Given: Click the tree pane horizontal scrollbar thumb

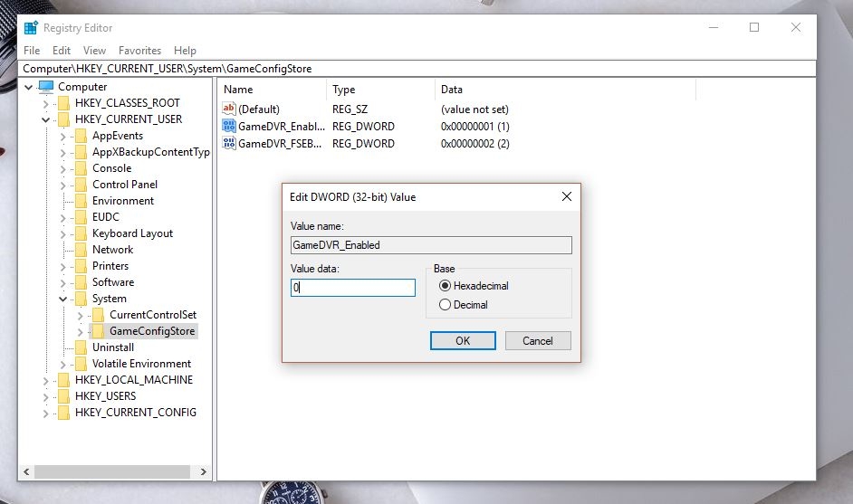Looking at the screenshot, I should click(x=112, y=472).
